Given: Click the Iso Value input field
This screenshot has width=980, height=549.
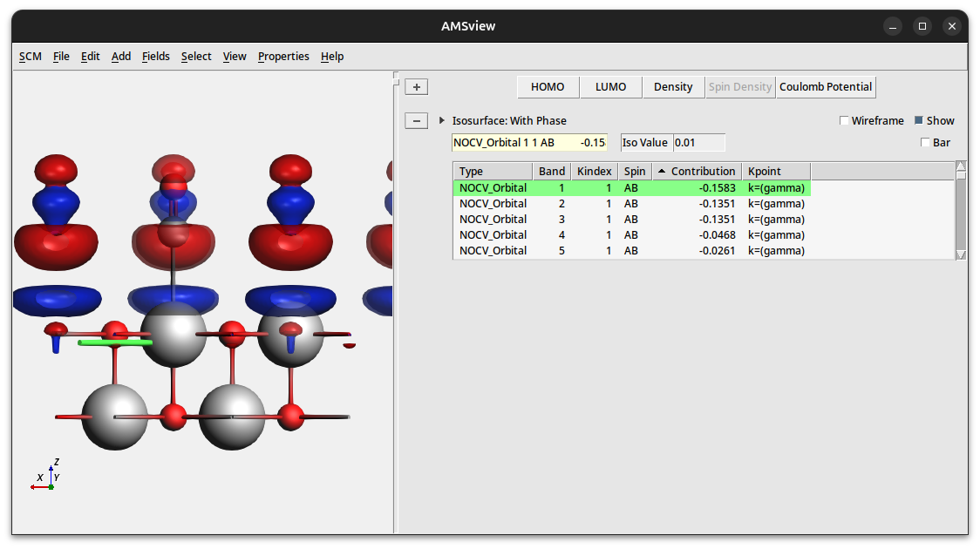Looking at the screenshot, I should tap(698, 142).
